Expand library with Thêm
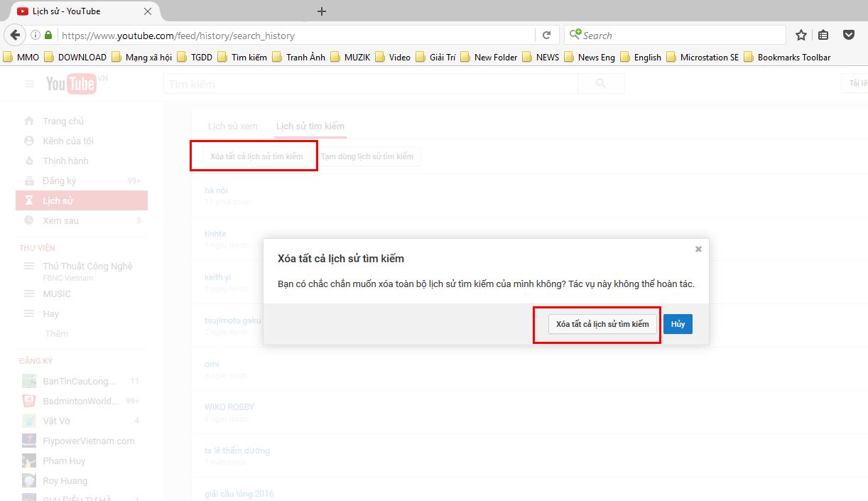Viewport: 868px width, 501px height. point(57,333)
